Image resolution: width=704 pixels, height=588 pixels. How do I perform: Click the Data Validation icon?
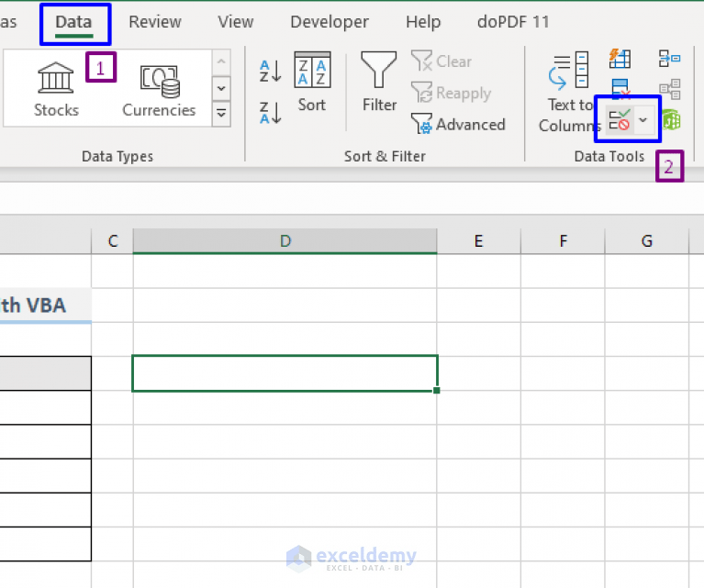click(620, 120)
